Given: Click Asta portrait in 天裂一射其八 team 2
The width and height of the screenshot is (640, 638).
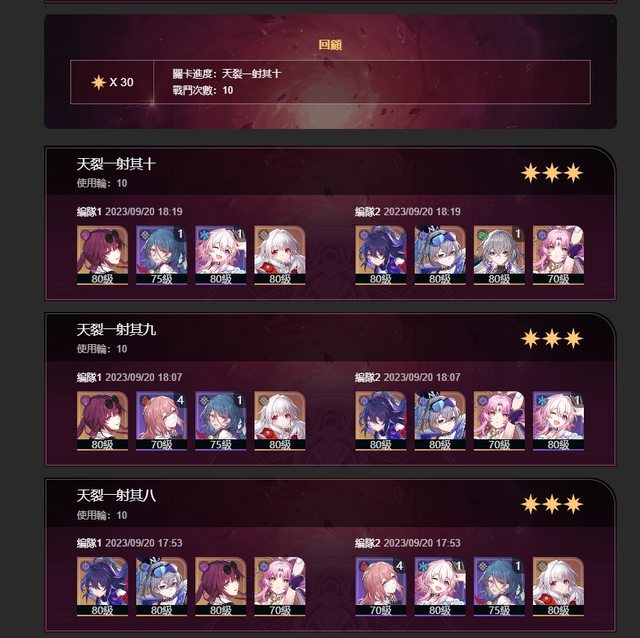Looking at the screenshot, I should pyautogui.click(x=380, y=587).
